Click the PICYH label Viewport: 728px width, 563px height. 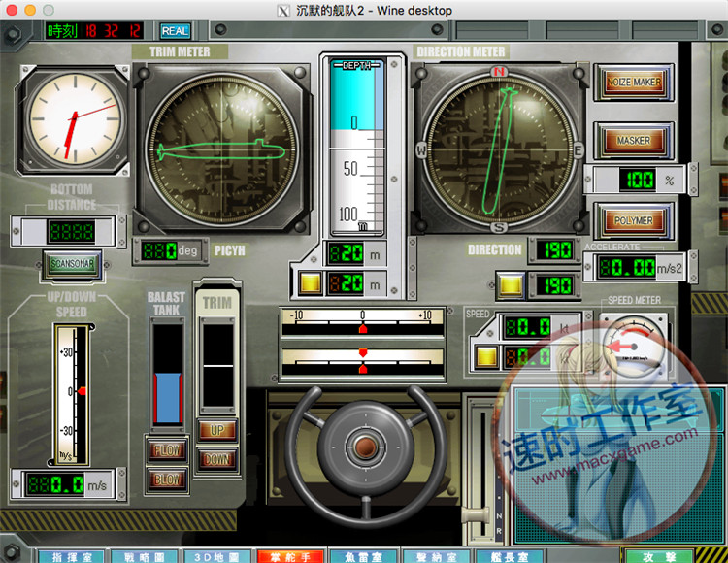pyautogui.click(x=229, y=250)
